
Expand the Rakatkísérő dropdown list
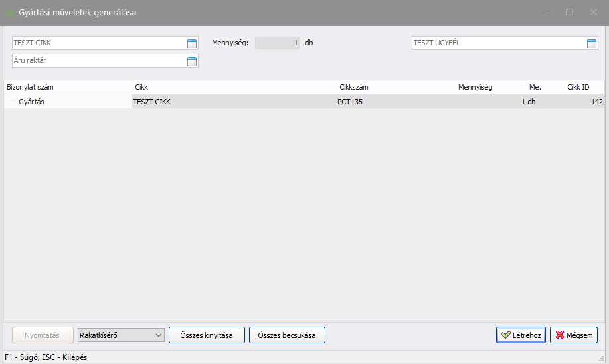click(x=158, y=335)
